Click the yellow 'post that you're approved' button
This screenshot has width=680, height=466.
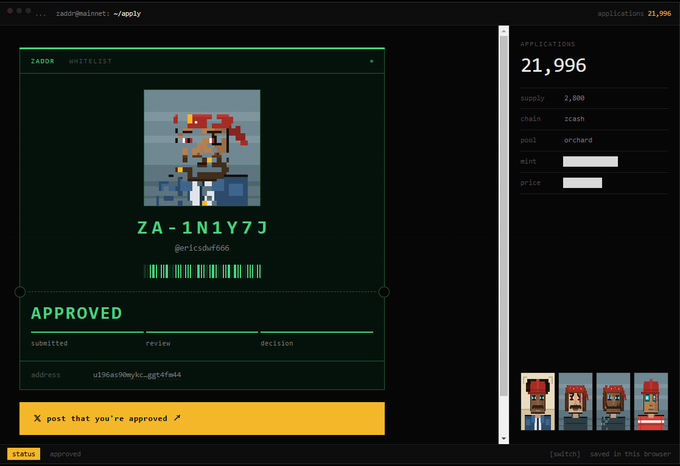tap(202, 418)
